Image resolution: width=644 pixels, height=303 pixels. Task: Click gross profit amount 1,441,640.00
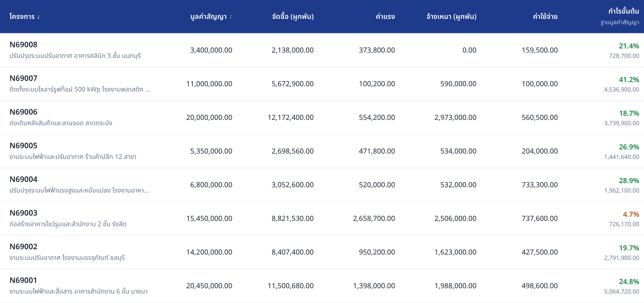(x=622, y=157)
